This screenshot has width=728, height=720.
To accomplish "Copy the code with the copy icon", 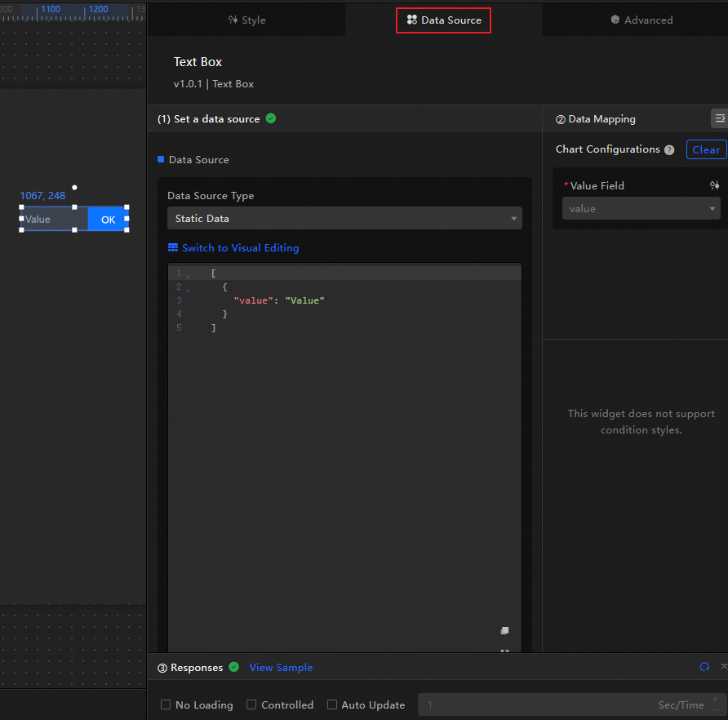I will click(504, 630).
